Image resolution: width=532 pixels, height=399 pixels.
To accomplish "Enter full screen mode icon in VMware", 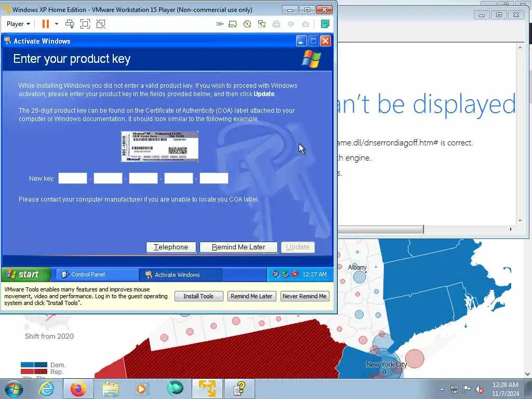I will point(85,24).
